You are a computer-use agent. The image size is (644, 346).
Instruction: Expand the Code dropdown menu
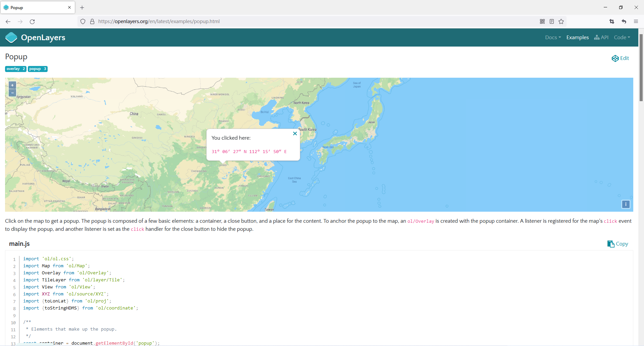pos(622,38)
